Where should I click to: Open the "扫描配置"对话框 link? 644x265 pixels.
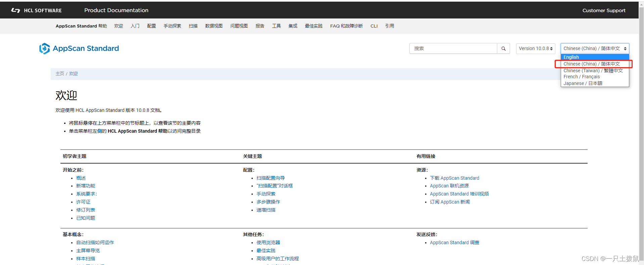pos(275,186)
